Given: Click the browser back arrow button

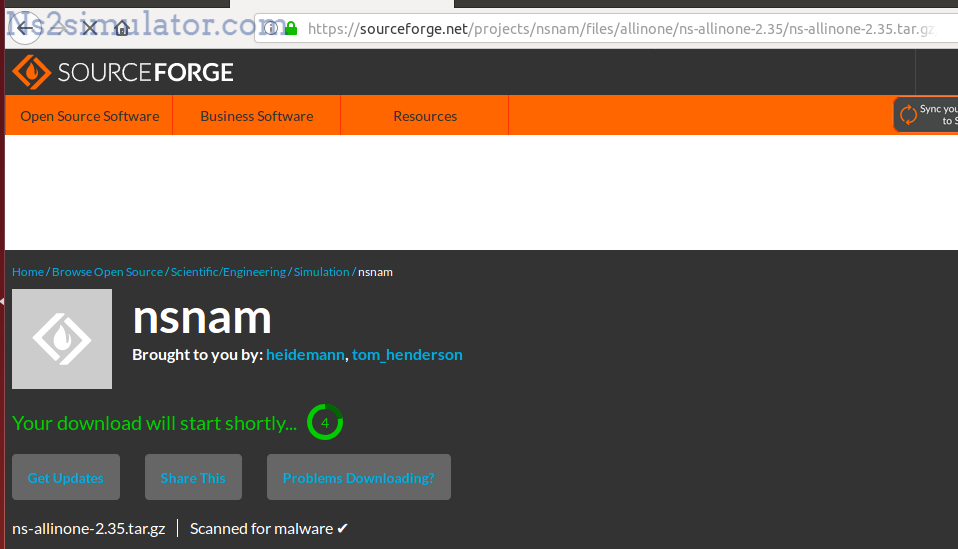Looking at the screenshot, I should (x=24, y=28).
